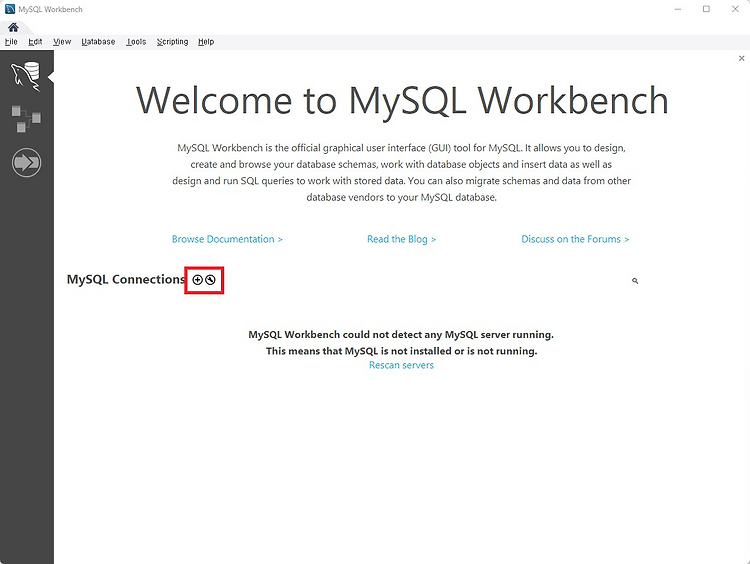This screenshot has width=750, height=564.
Task: Open Manage Connections wrench icon
Action: pos(210,280)
